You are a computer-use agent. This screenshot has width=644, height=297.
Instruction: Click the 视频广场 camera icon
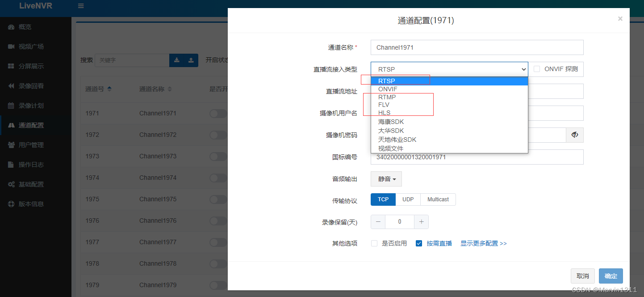click(11, 47)
